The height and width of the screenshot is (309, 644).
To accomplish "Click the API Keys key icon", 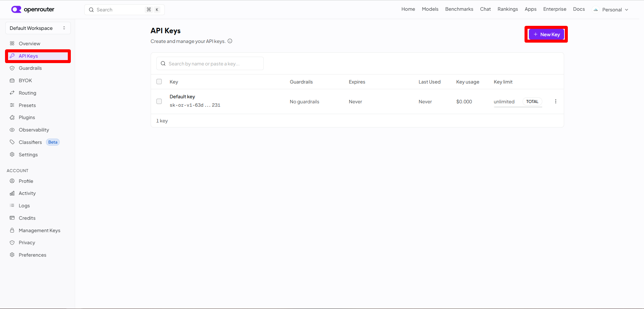I will [12, 56].
